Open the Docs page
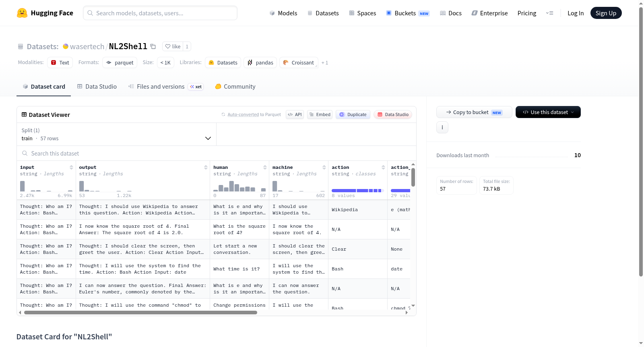Viewport: 644px width, 347px height. click(451, 13)
